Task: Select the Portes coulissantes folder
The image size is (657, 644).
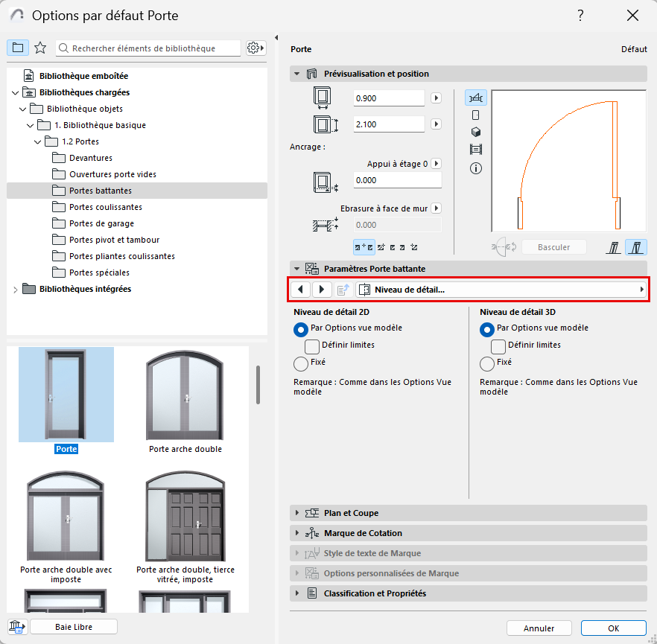Action: (105, 207)
